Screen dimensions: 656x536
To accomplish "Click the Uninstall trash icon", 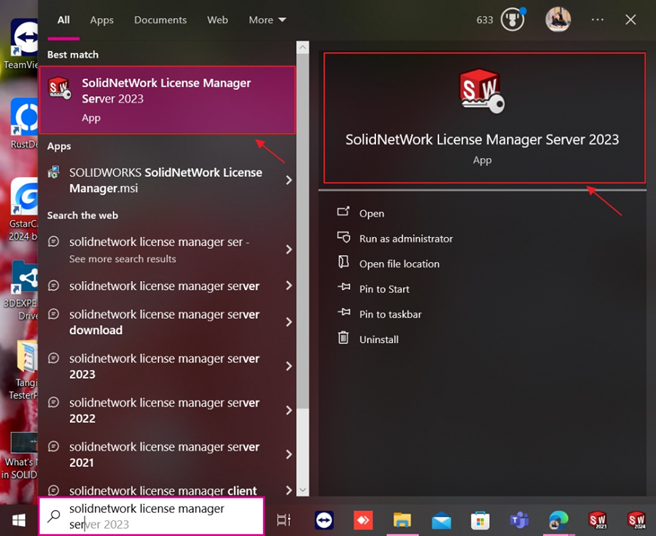I will coord(343,337).
